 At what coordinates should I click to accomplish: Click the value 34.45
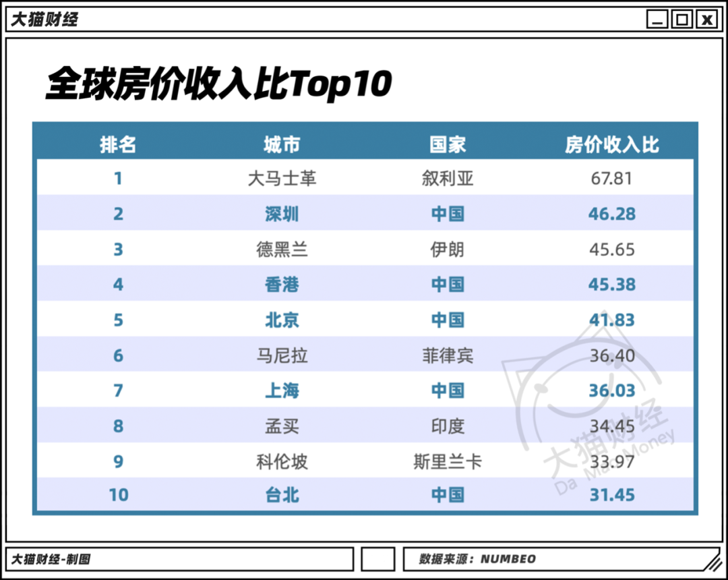tap(612, 426)
